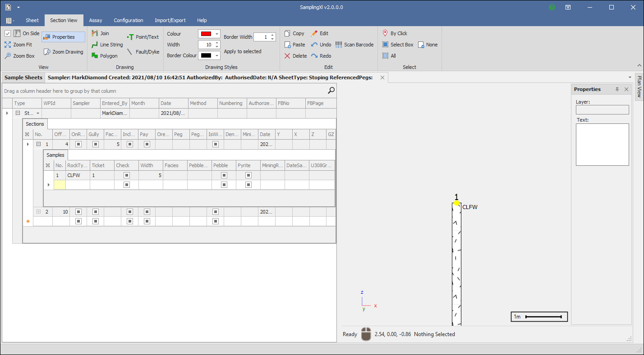This screenshot has width=644, height=355.
Task: Pick the Point/Text tool
Action: pyautogui.click(x=143, y=37)
